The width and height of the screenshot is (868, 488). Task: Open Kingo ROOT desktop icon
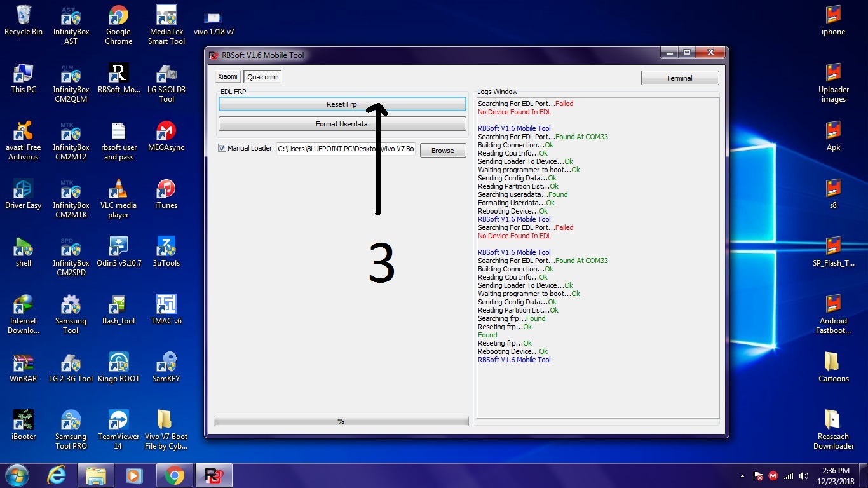pyautogui.click(x=118, y=367)
